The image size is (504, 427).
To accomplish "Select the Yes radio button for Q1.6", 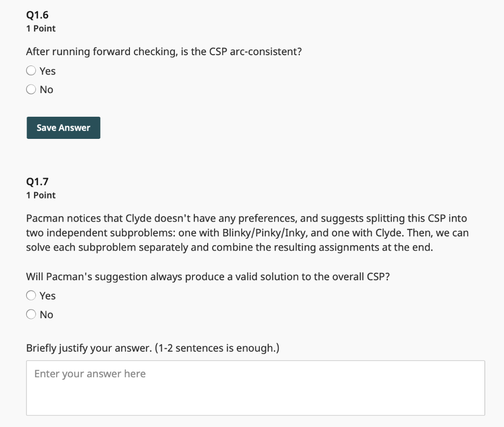I will (31, 71).
